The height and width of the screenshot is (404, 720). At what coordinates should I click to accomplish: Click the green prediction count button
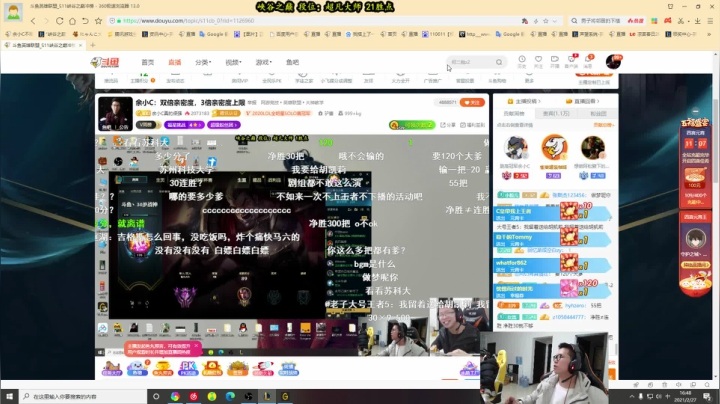pos(411,125)
